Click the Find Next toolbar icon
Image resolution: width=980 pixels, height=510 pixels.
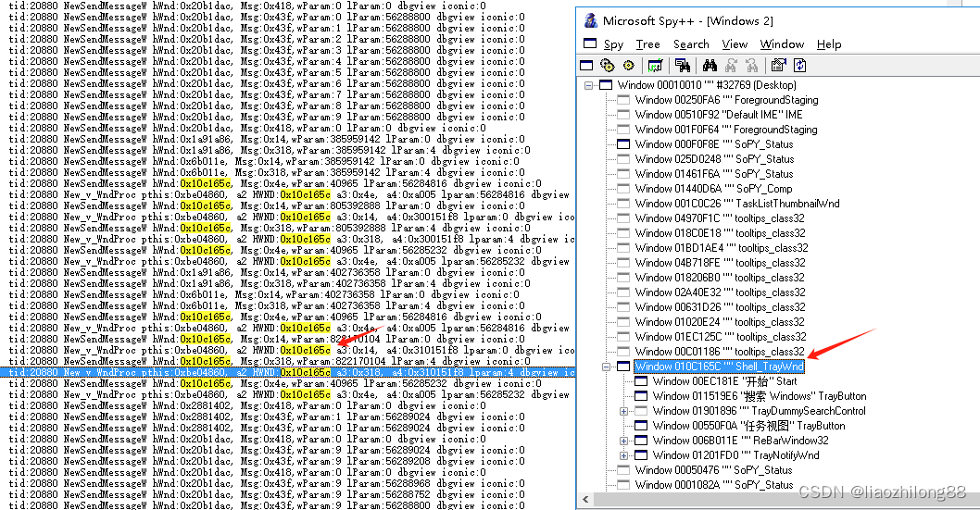coord(731,65)
